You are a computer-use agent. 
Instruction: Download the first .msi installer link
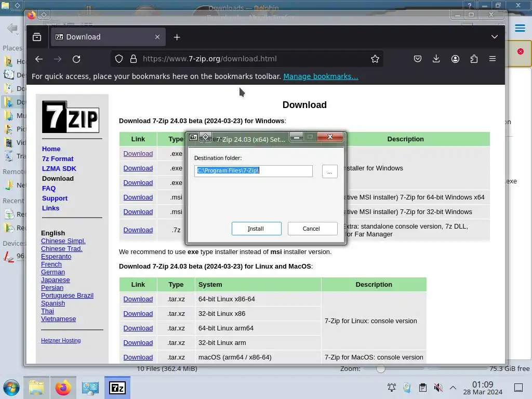point(138,197)
